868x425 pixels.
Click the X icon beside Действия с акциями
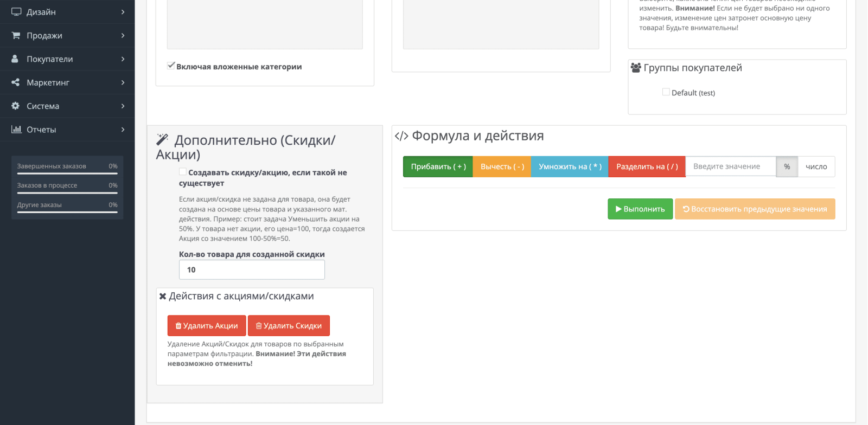pyautogui.click(x=163, y=297)
